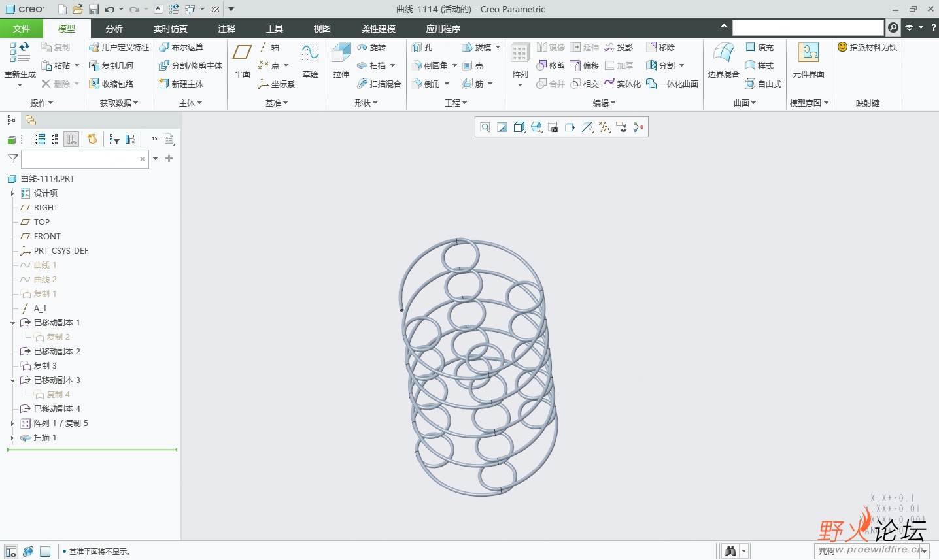Click the Boolean Operations (布尔运算) tool
This screenshot has height=560, width=939.
point(181,47)
